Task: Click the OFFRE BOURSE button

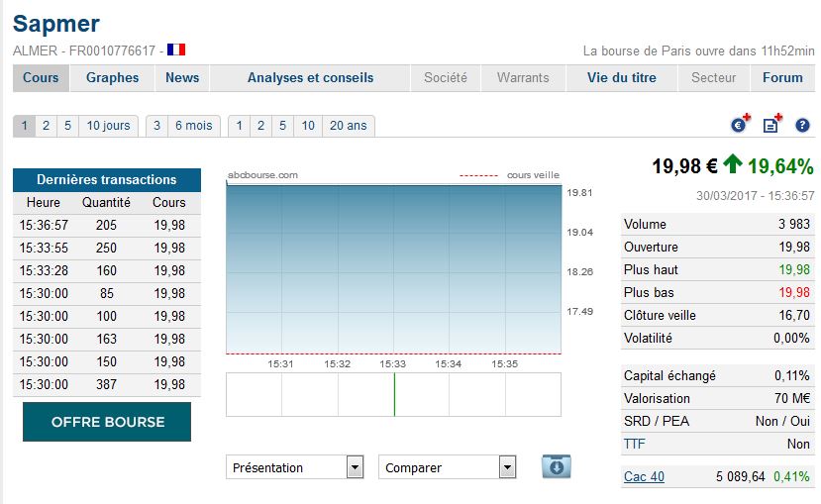Action: [x=107, y=422]
